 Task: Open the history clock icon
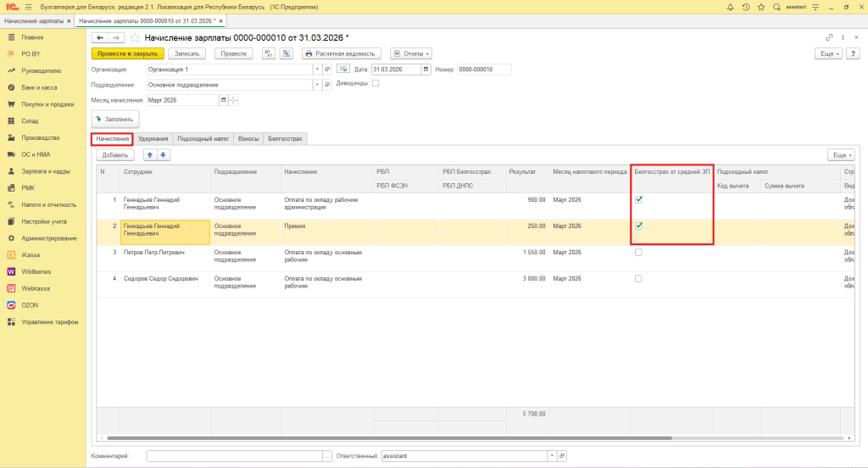coord(746,7)
